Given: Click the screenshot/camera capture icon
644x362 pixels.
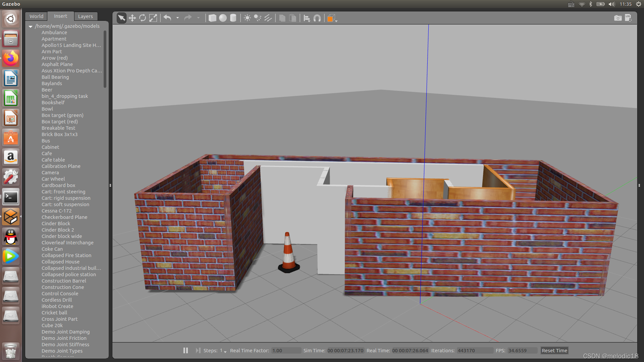Looking at the screenshot, I should pos(618,18).
